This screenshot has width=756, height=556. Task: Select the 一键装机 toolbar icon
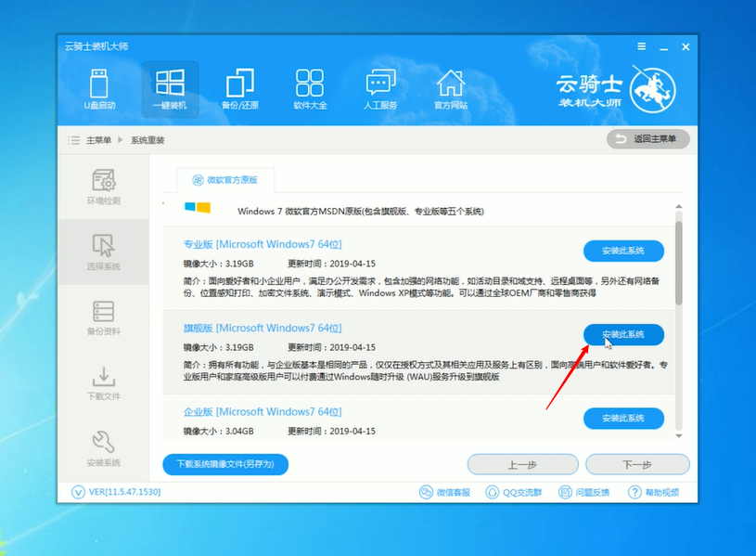pos(170,90)
